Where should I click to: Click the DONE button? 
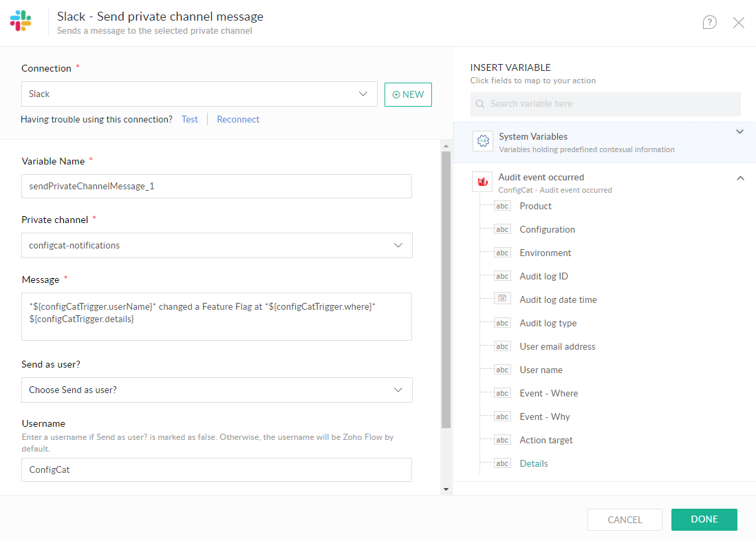coord(704,520)
